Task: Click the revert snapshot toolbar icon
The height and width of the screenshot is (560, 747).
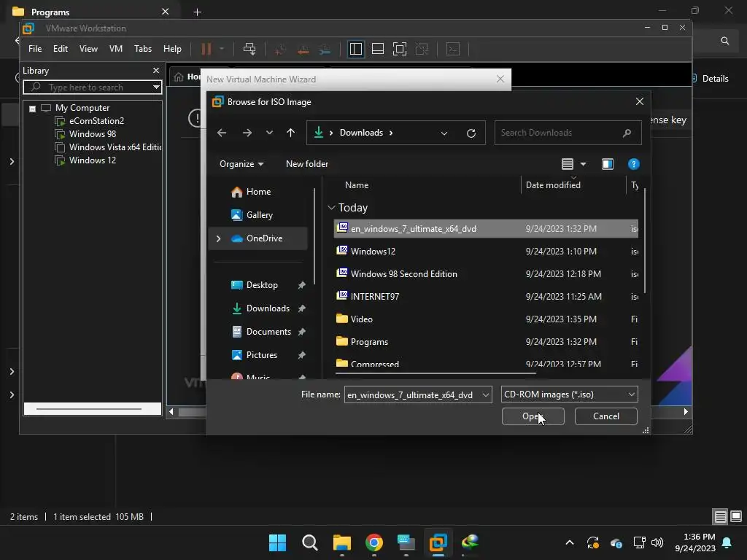Action: pos(303,49)
